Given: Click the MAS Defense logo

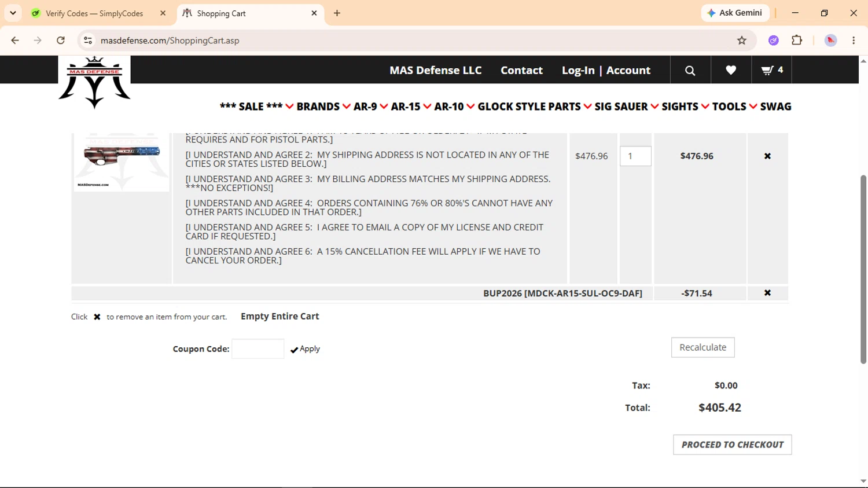Looking at the screenshot, I should [x=94, y=82].
